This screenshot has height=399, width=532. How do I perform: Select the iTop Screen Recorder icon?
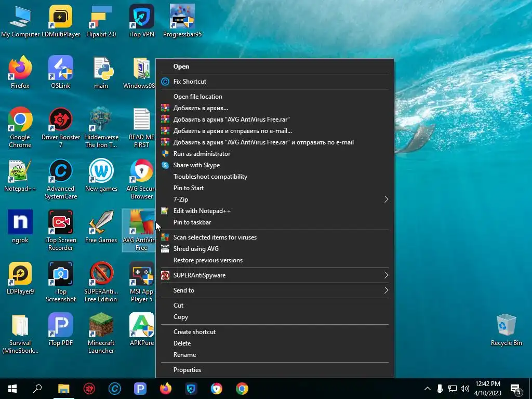pos(61,231)
